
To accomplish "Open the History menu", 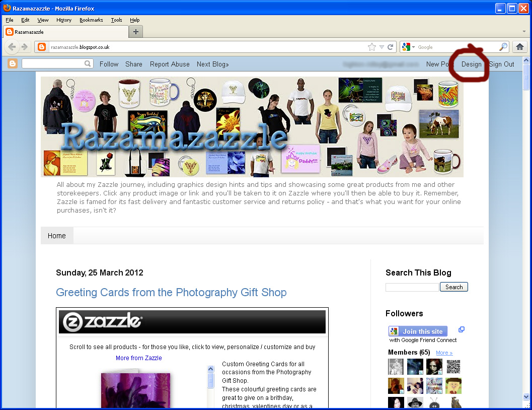I will [64, 20].
